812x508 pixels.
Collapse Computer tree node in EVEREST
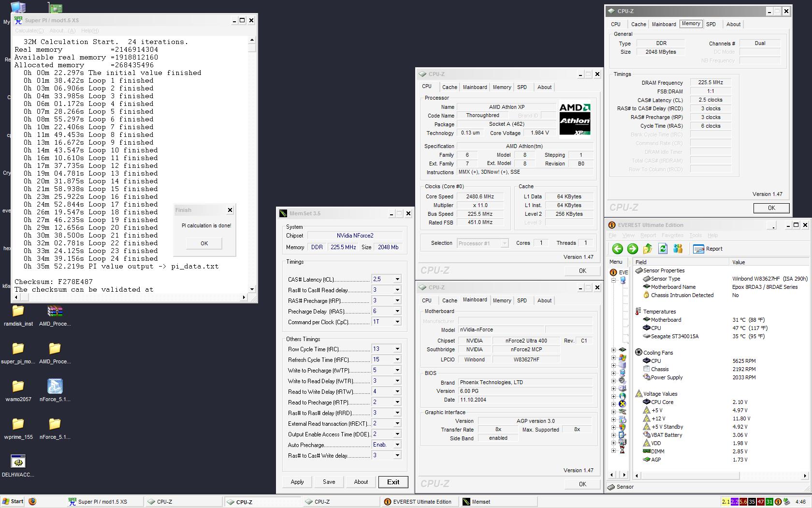(x=613, y=280)
